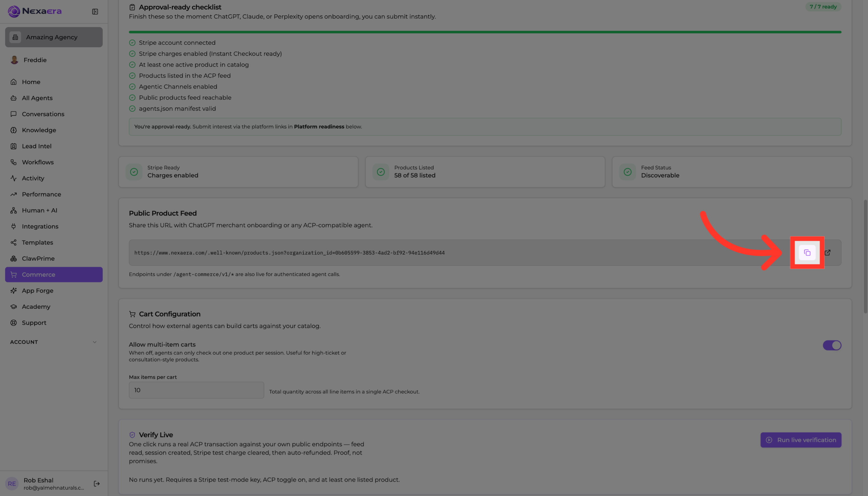The image size is (868, 496).
Task: Click 'Discoverable' feed status text
Action: click(660, 175)
